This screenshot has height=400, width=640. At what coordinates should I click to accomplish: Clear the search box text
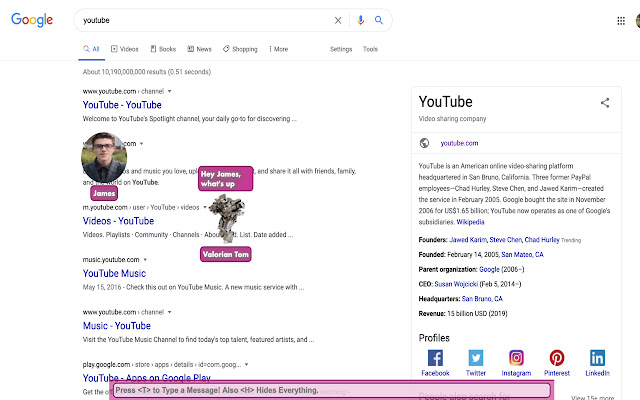338,20
